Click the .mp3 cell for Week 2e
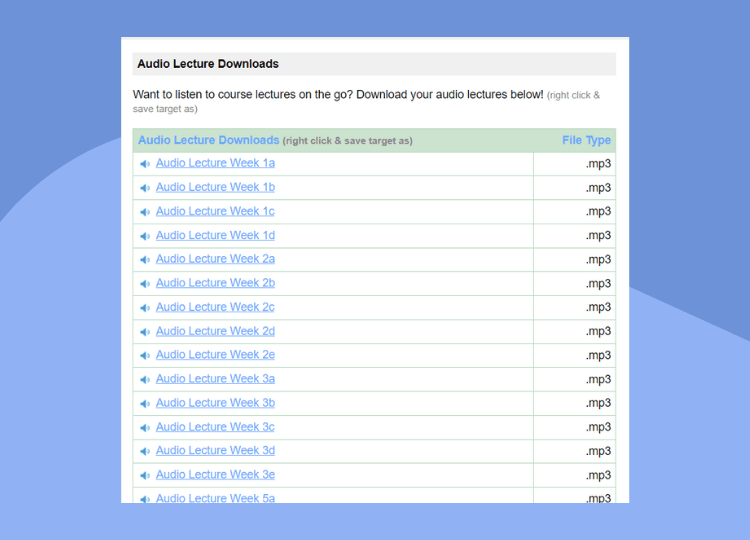The width and height of the screenshot is (750, 540). [x=574, y=355]
